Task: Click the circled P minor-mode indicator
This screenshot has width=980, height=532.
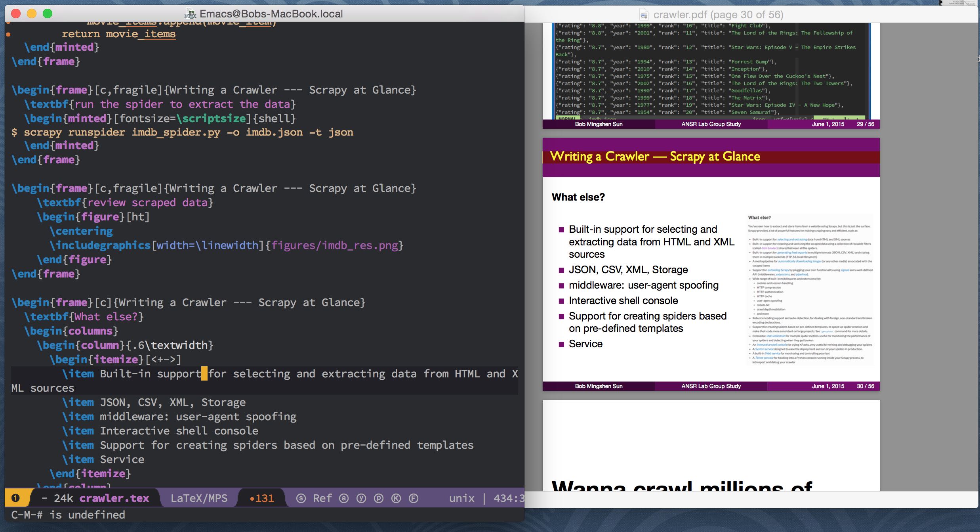Action: click(379, 498)
